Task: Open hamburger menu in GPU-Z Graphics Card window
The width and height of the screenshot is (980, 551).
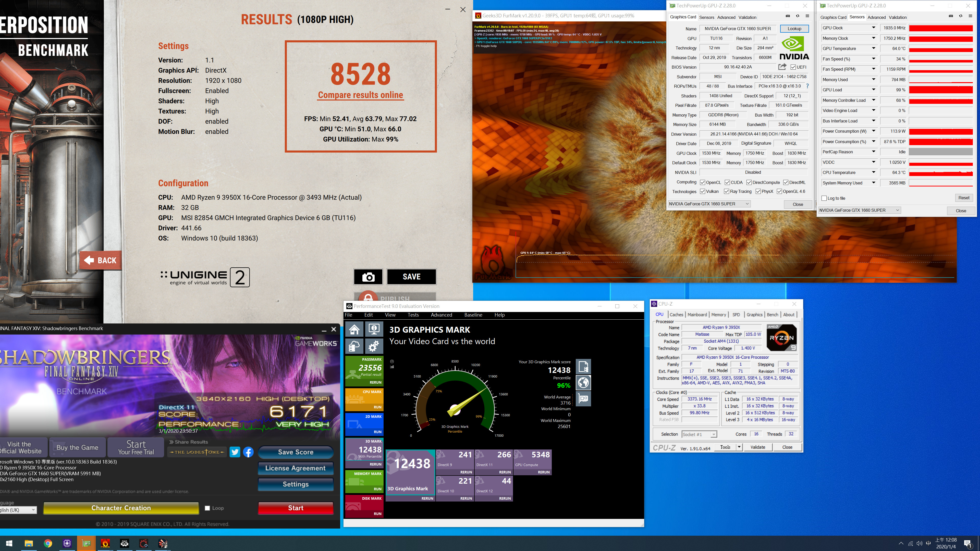Action: 807,16
